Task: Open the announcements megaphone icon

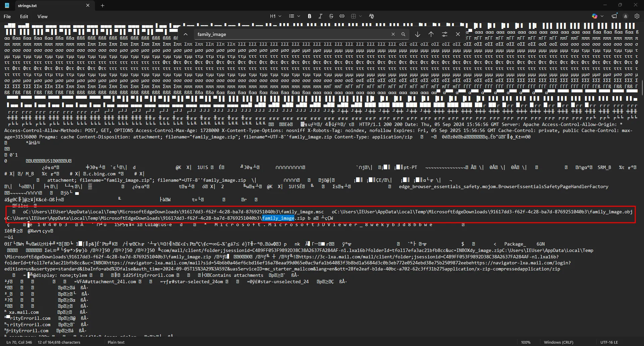Action: click(x=614, y=16)
